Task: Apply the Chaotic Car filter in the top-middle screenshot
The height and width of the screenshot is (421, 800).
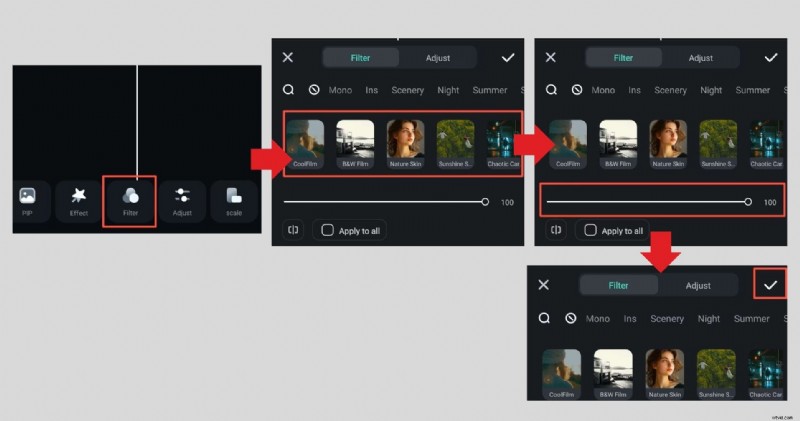Action: [x=503, y=144]
